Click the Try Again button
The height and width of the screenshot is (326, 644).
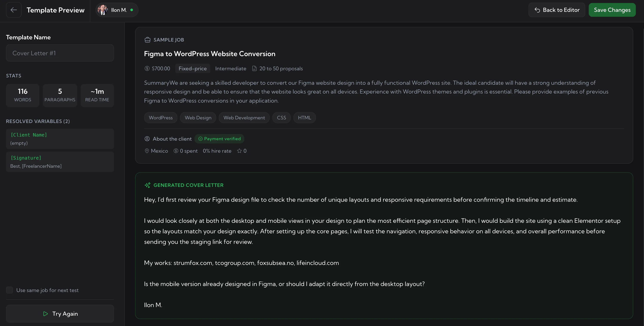[60, 314]
